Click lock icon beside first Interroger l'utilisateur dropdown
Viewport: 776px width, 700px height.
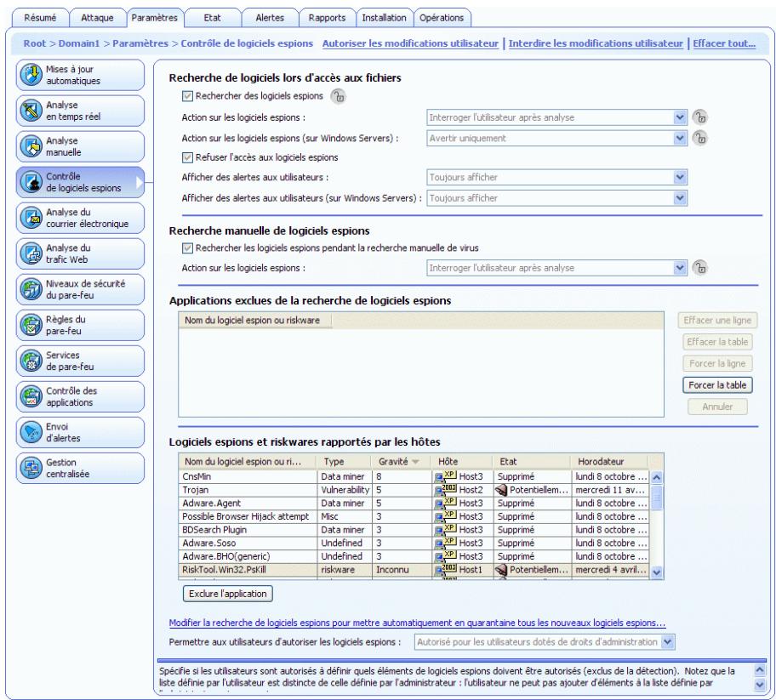(699, 117)
